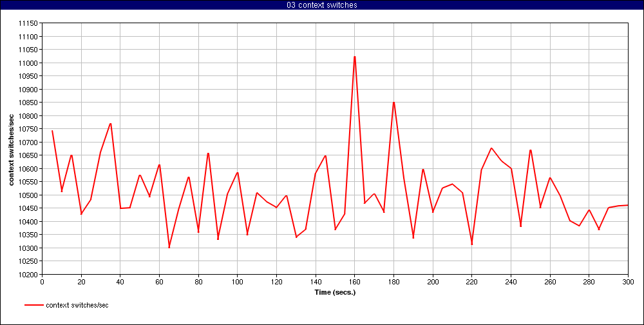This screenshot has width=644, height=325.
Task: Click the vertical 'context switches/sec' axis title
Action: [12, 150]
